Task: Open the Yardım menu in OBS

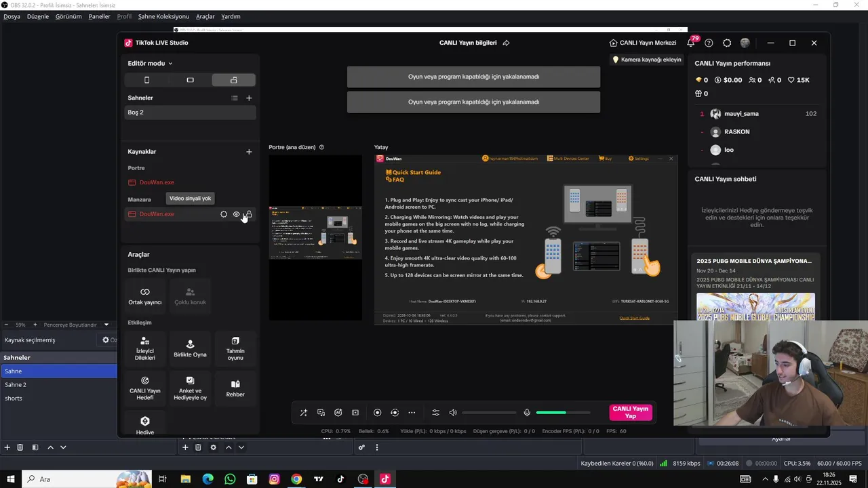Action: [x=231, y=16]
